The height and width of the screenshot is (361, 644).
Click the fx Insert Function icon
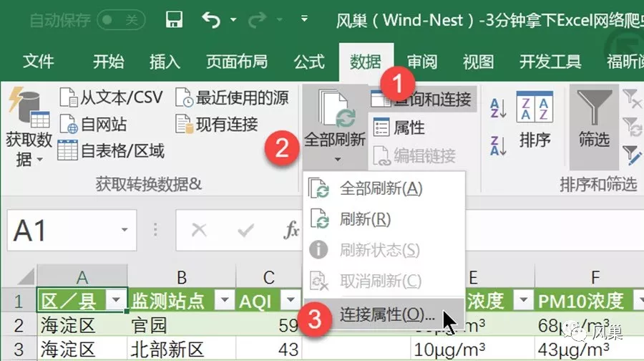coord(291,229)
